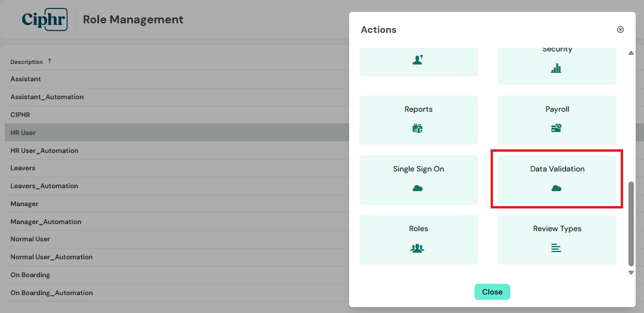Select the On Boarding role row
The height and width of the screenshot is (313, 644).
point(177,275)
